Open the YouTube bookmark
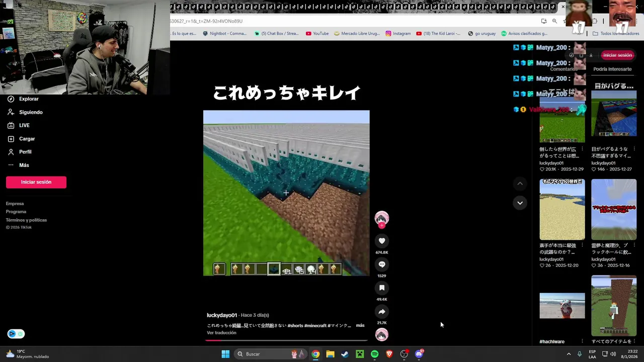Screen dimensions: 644x362 (x=317, y=34)
